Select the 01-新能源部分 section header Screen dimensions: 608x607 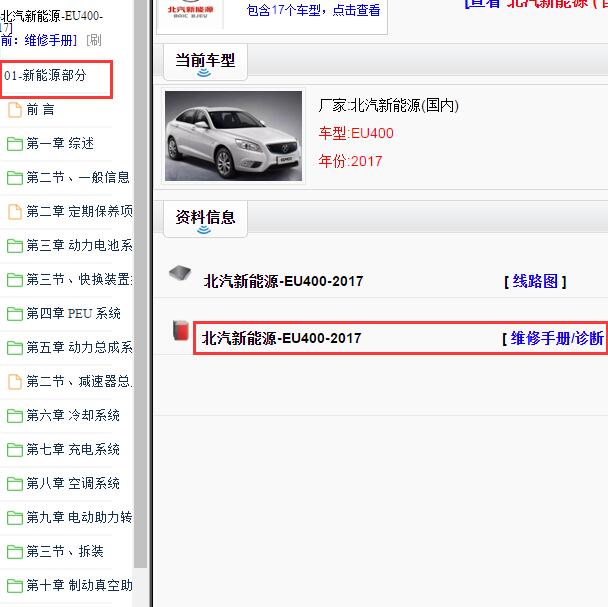[46, 76]
